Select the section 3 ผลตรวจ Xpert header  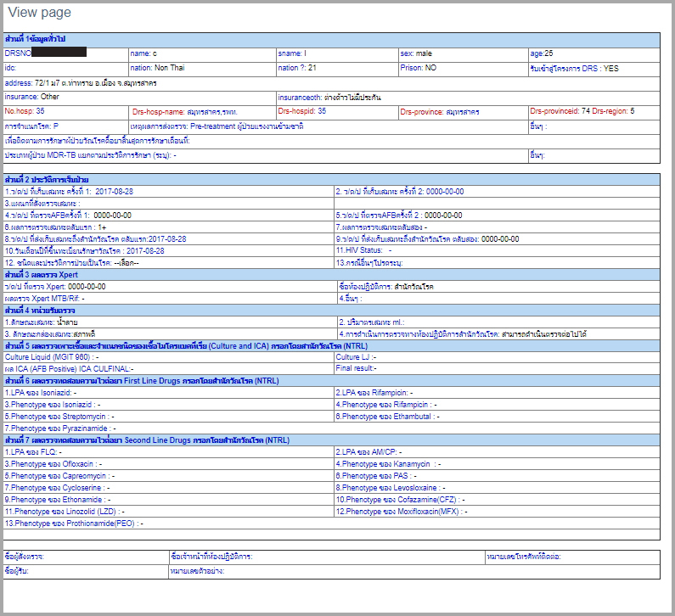(x=43, y=275)
